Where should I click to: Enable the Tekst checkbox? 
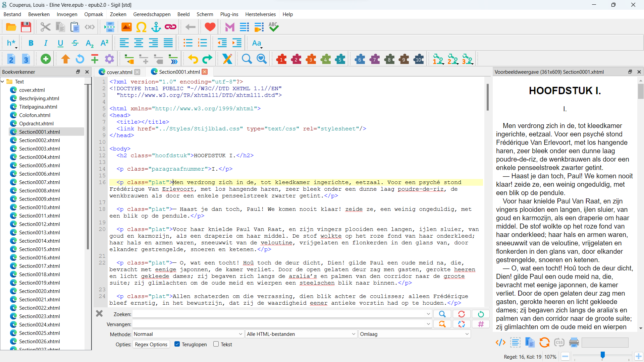[216, 344]
